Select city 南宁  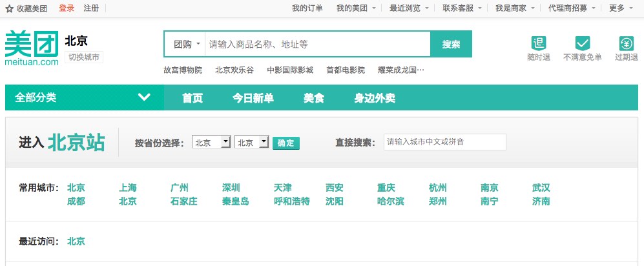(490, 201)
